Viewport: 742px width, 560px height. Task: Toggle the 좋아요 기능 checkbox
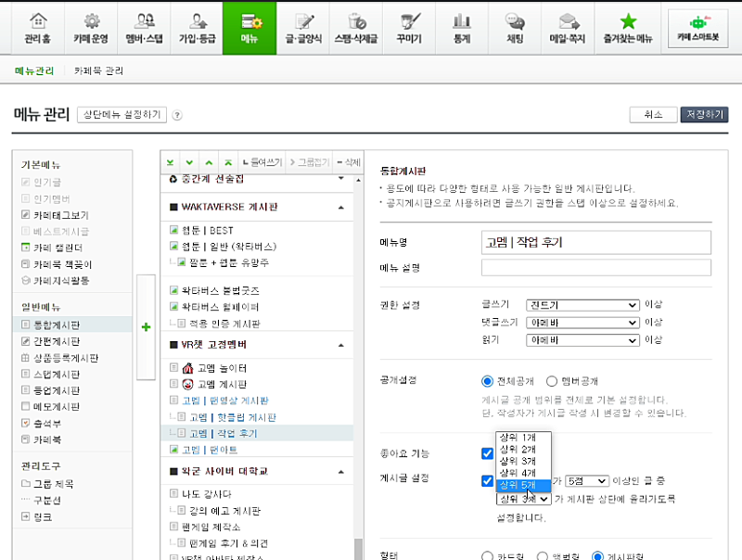point(487,453)
